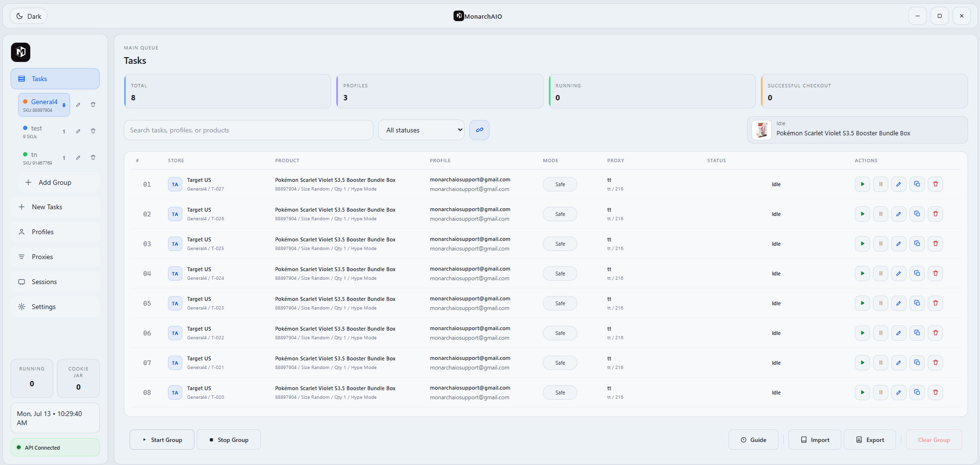Focus the search tasks input field
The width and height of the screenshot is (980, 465).
(249, 130)
